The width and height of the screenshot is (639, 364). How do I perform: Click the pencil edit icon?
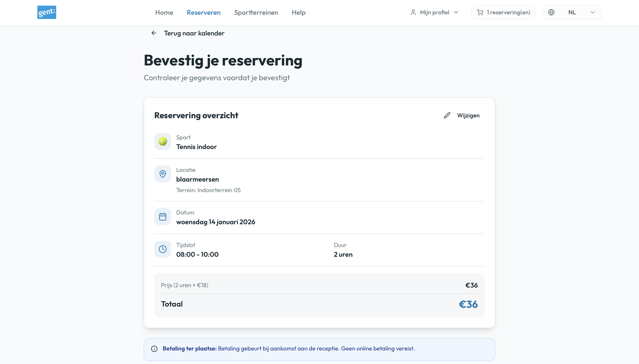pos(447,115)
